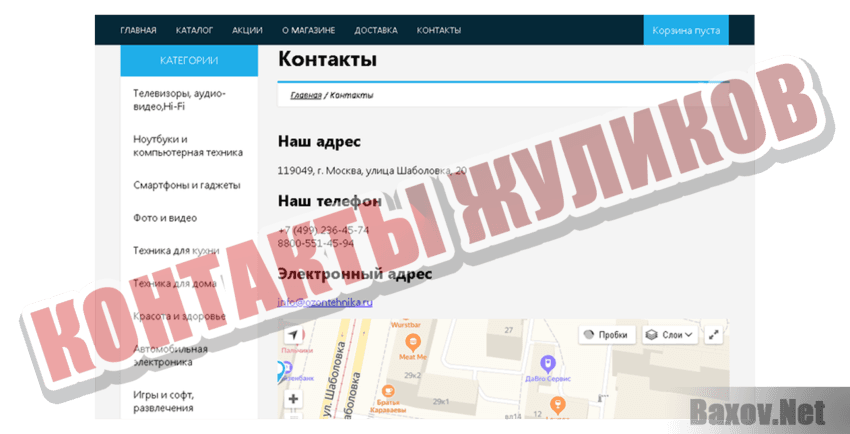This screenshot has height=434, width=850.
Task: Click the Корзина пуста cart button
Action: [686, 30]
